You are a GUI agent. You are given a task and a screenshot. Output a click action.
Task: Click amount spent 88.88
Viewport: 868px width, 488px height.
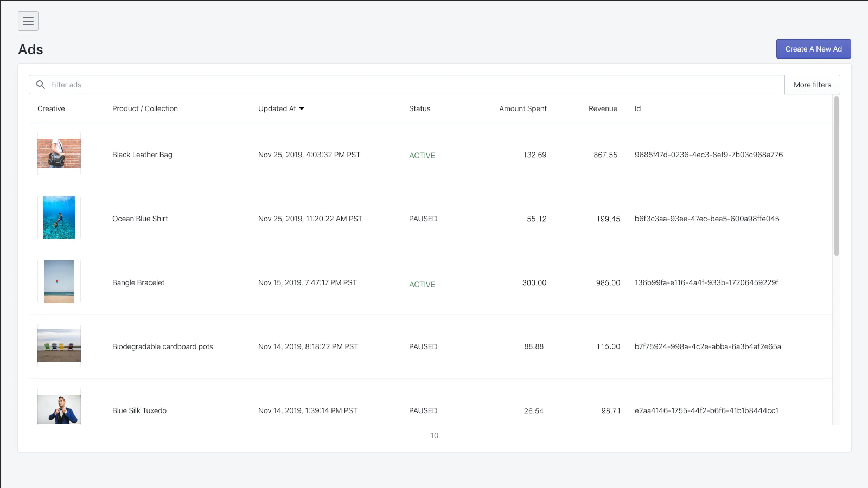coord(534,346)
